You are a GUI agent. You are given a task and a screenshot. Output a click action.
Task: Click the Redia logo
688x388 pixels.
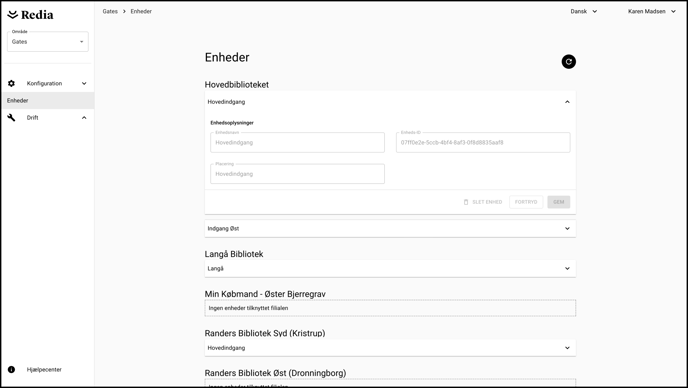coord(30,15)
